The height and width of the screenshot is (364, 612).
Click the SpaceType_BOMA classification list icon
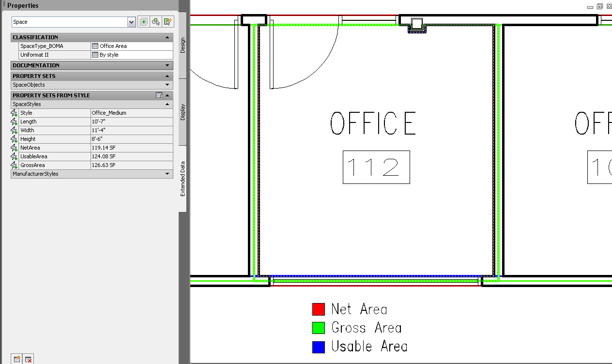coord(95,46)
